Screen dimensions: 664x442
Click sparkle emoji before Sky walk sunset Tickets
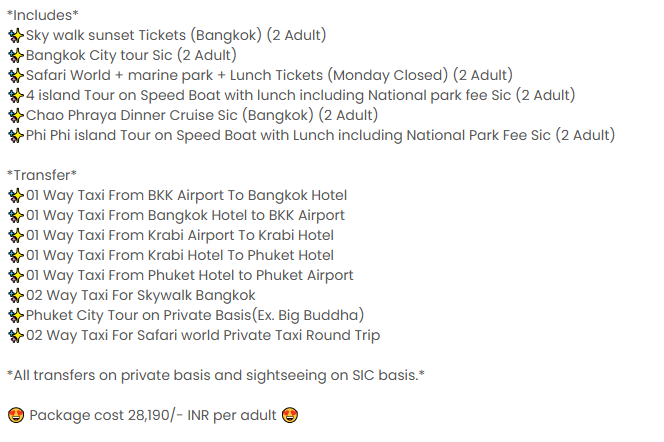coord(16,36)
